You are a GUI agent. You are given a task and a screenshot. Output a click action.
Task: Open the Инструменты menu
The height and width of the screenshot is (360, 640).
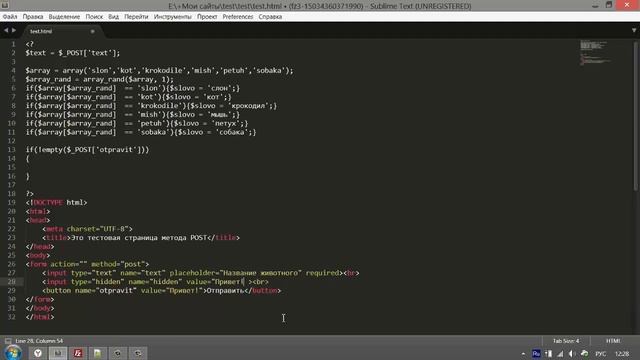[172, 17]
